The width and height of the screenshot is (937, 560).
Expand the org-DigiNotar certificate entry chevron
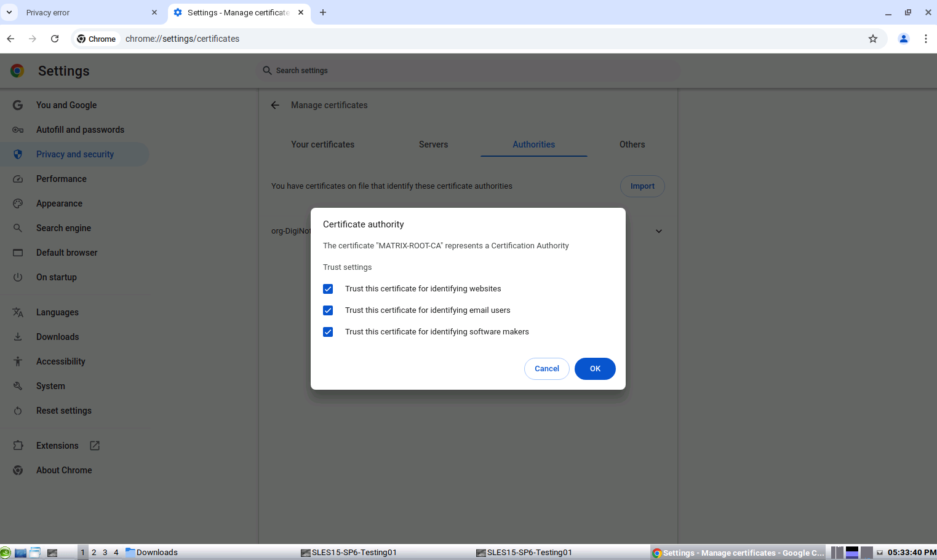click(658, 231)
